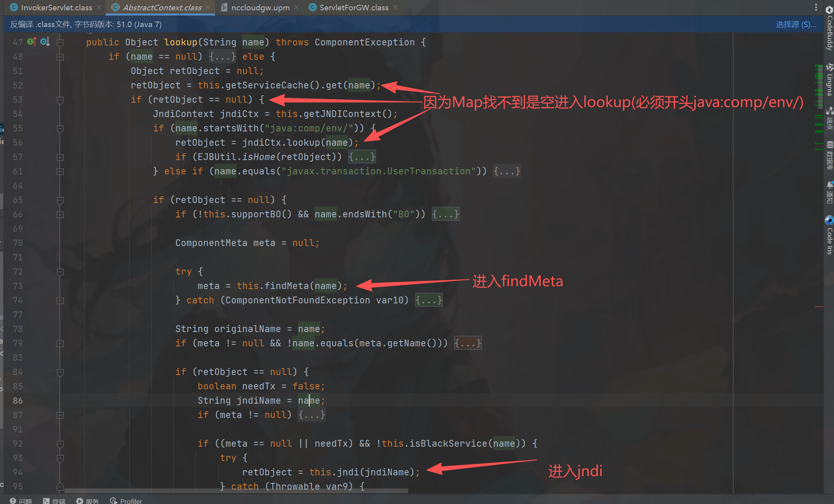
Task: Switch to the ServletForGW.class tab
Action: pyautogui.click(x=353, y=8)
